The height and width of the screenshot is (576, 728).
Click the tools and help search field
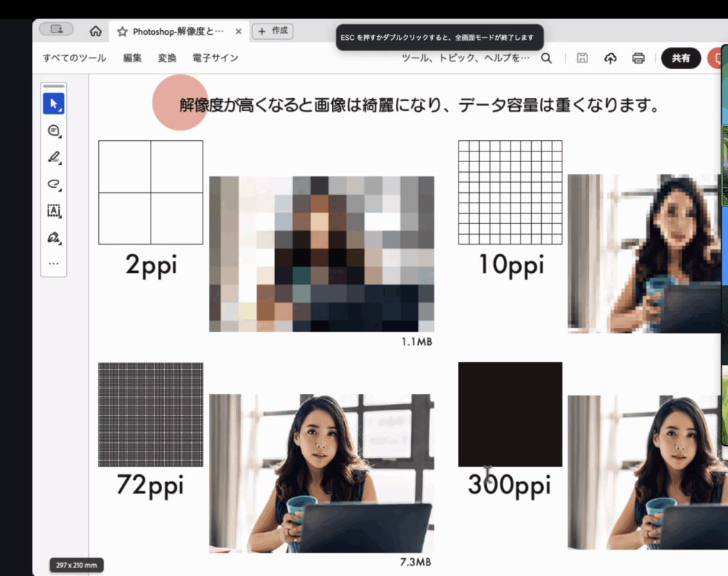pos(466,58)
